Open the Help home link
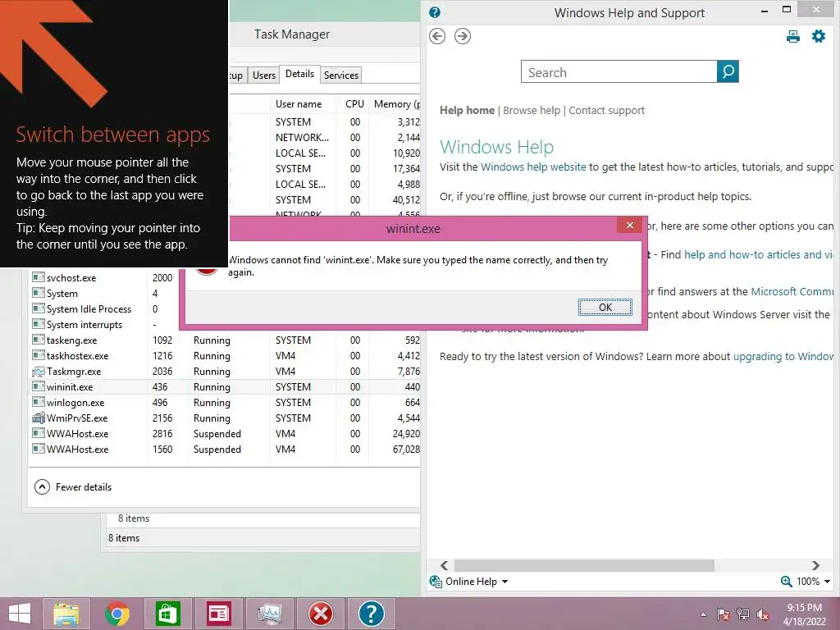 tap(467, 111)
